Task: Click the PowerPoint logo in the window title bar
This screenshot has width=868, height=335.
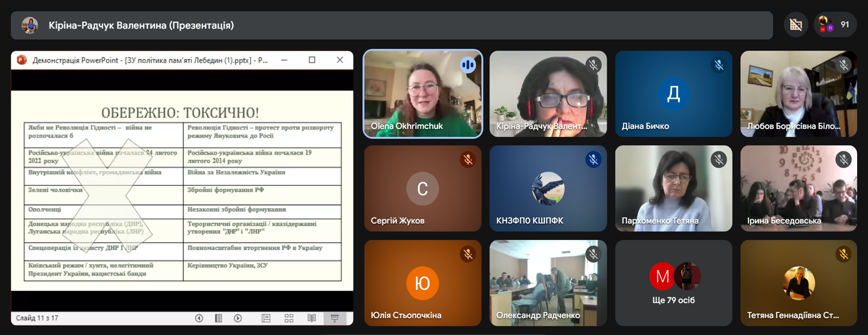Action: (x=22, y=60)
